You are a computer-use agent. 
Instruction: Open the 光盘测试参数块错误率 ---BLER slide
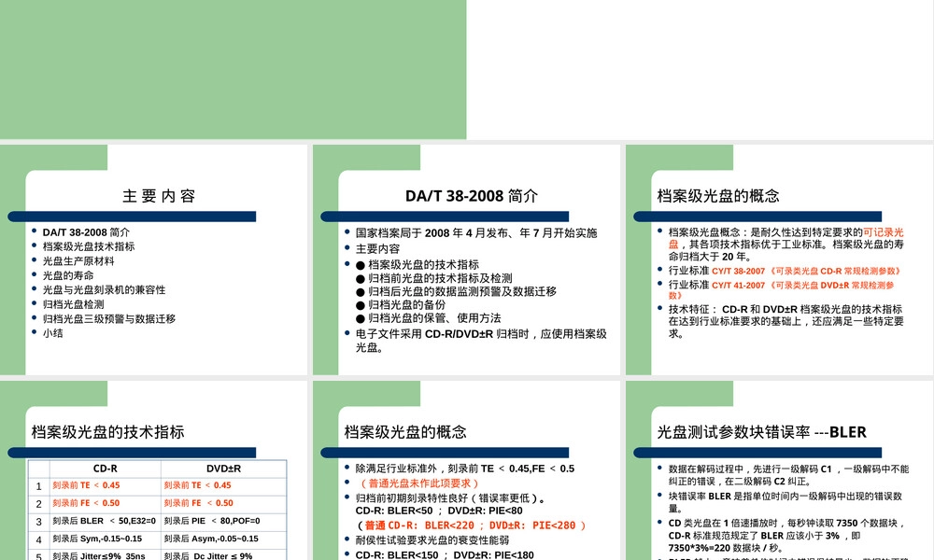point(779,470)
